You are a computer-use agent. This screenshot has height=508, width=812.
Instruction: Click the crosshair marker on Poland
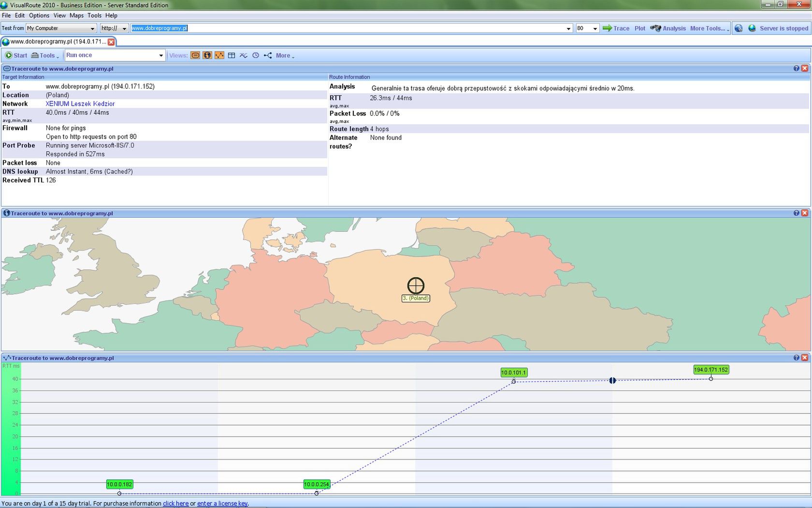coord(416,285)
